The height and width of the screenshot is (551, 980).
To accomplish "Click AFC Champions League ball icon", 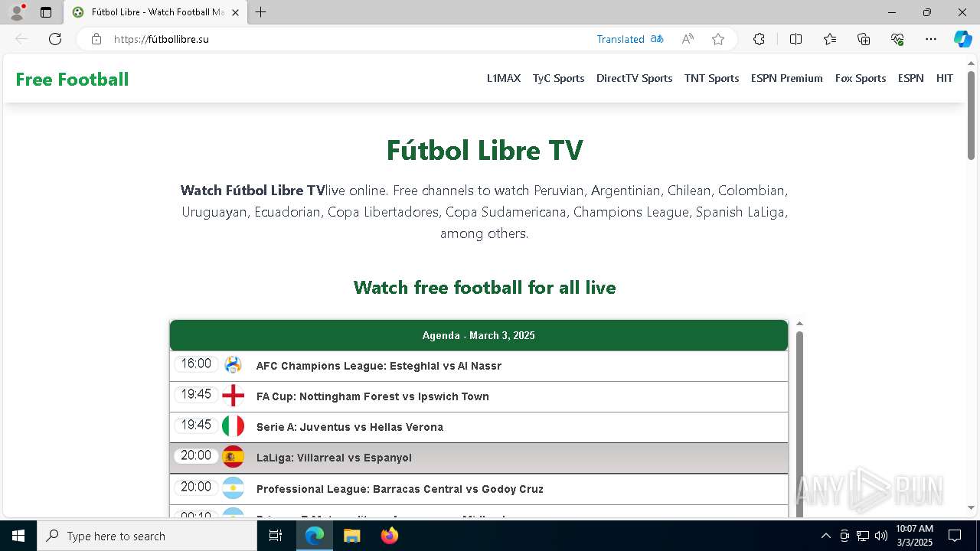I will pyautogui.click(x=233, y=365).
